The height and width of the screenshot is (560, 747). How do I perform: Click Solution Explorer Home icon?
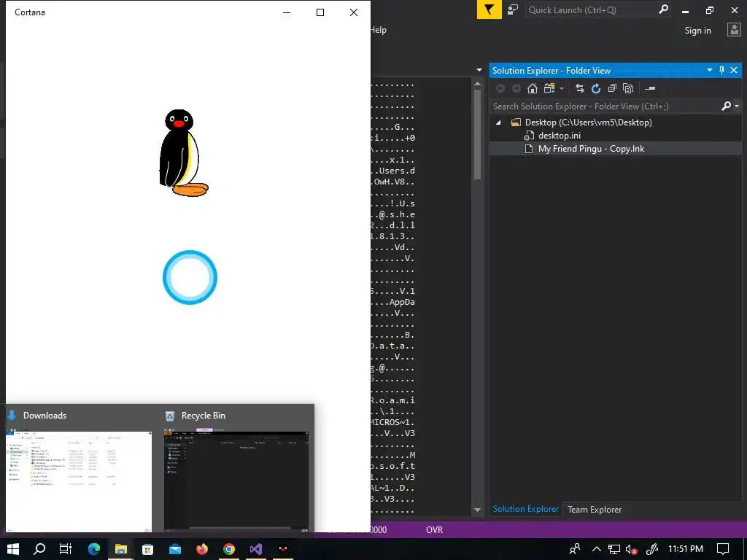click(532, 88)
